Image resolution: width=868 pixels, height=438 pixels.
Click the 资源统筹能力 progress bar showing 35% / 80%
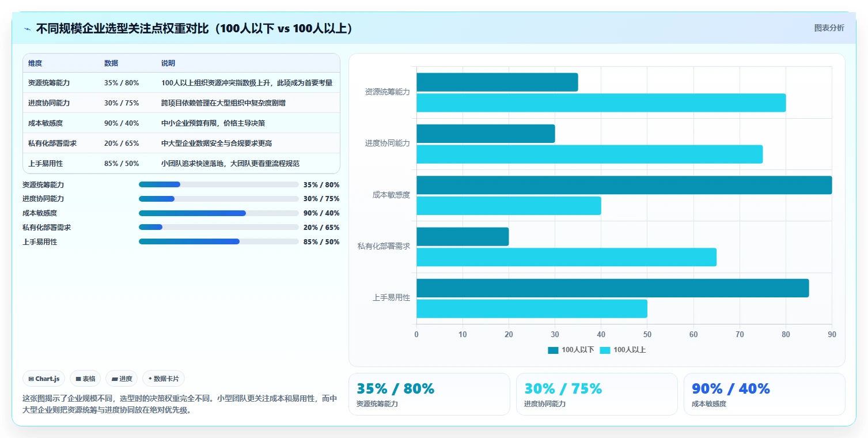[219, 184]
